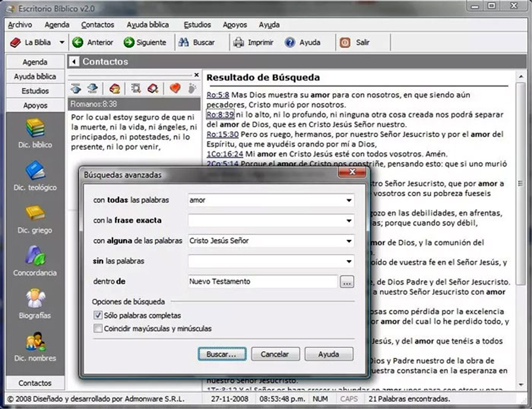Click the '...' browse button beside Nuevo Testamento
Image resolution: width=532 pixels, height=409 pixels.
[347, 282]
